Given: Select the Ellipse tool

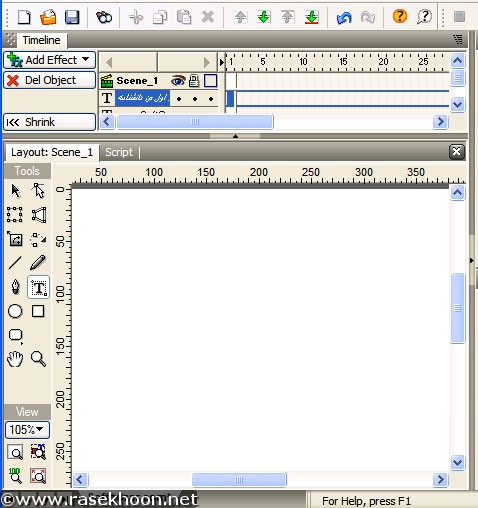Looking at the screenshot, I should (x=15, y=311).
